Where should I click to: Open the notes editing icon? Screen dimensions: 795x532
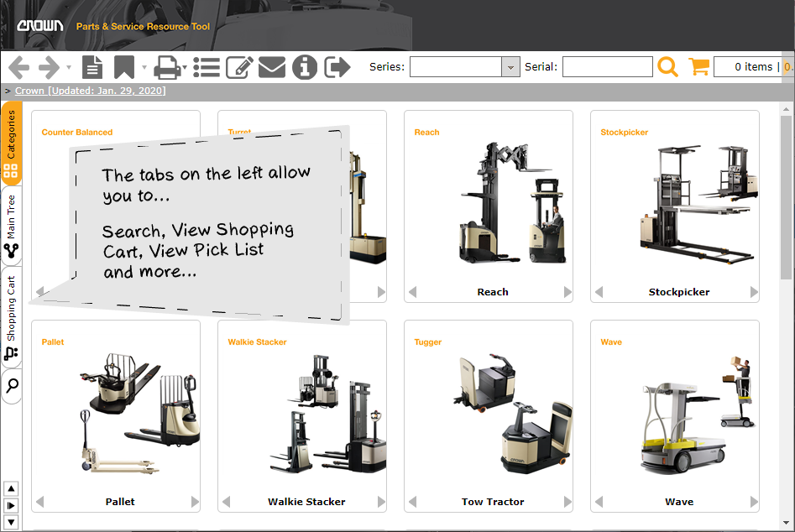(x=239, y=67)
